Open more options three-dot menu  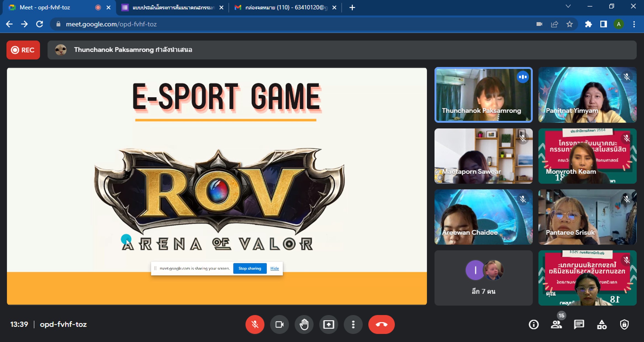tap(353, 324)
